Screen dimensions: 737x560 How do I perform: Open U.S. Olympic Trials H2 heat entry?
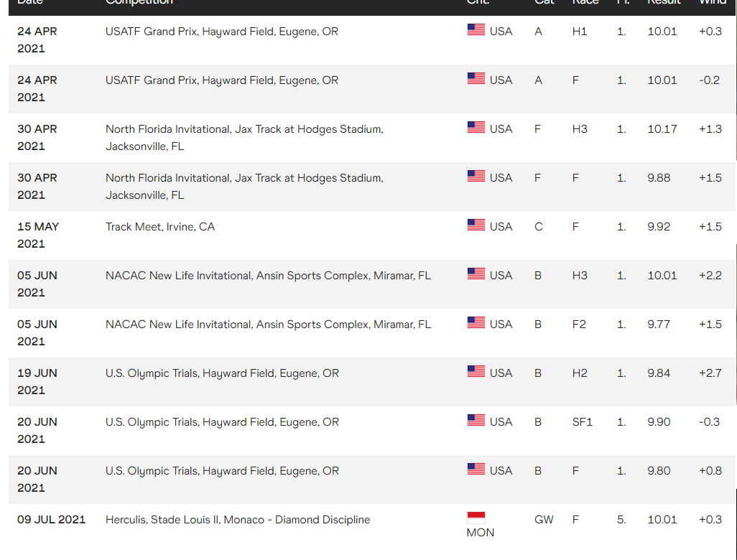click(x=222, y=373)
